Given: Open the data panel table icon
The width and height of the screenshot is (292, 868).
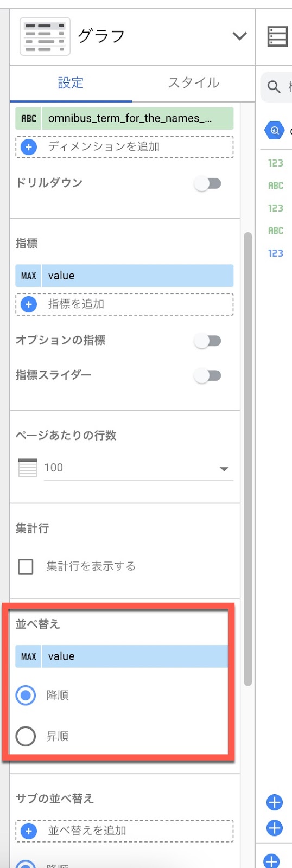Looking at the screenshot, I should [x=277, y=36].
